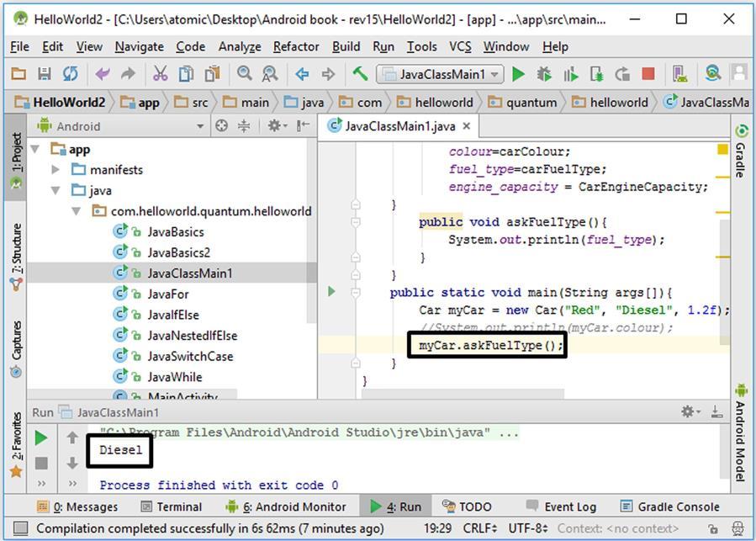Run JavaClassMain1 with the toolbar green play button

[x=519, y=74]
